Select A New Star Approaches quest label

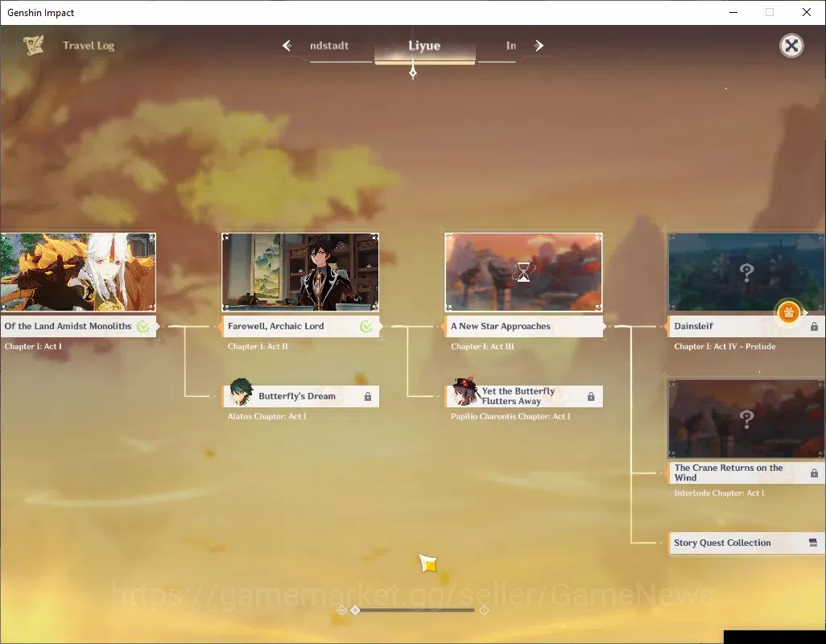[x=523, y=327]
